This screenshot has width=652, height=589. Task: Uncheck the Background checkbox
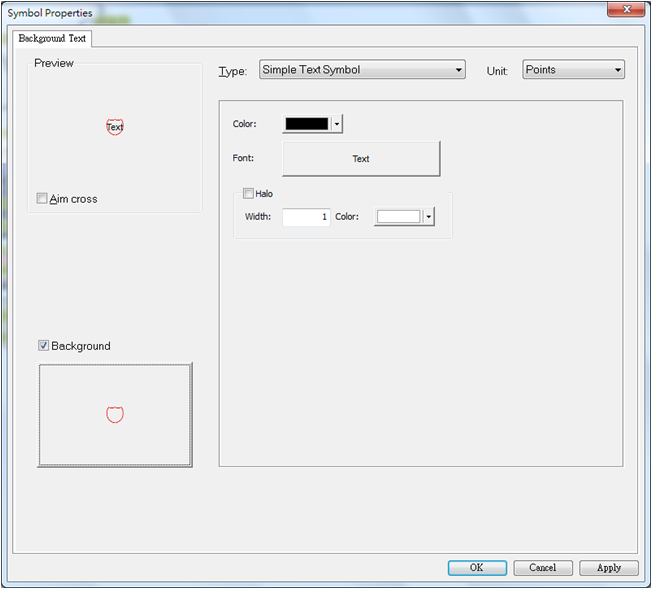tap(44, 346)
